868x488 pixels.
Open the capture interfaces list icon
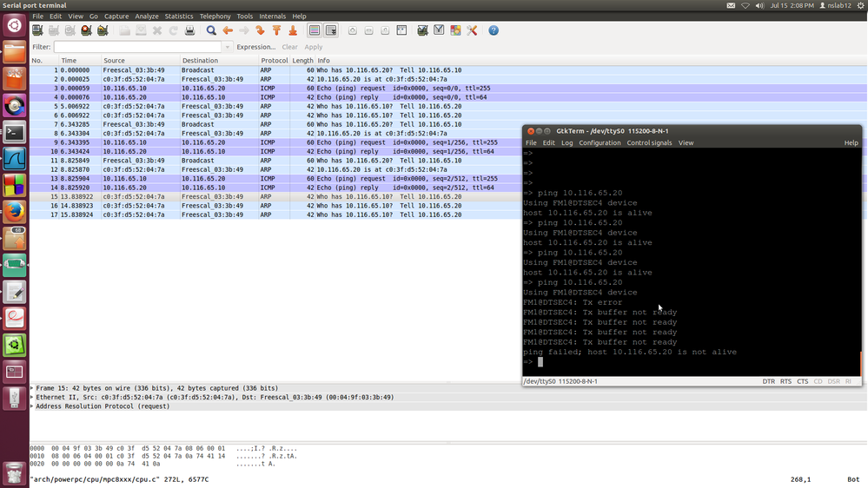[x=37, y=30]
